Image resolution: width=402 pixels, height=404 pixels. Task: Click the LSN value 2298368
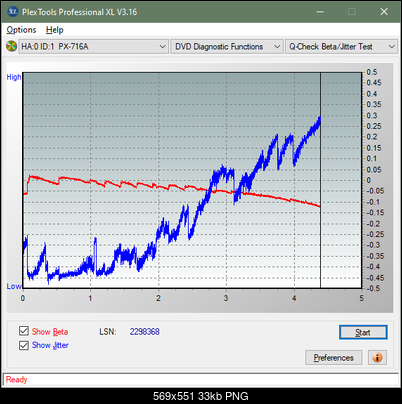tap(145, 332)
